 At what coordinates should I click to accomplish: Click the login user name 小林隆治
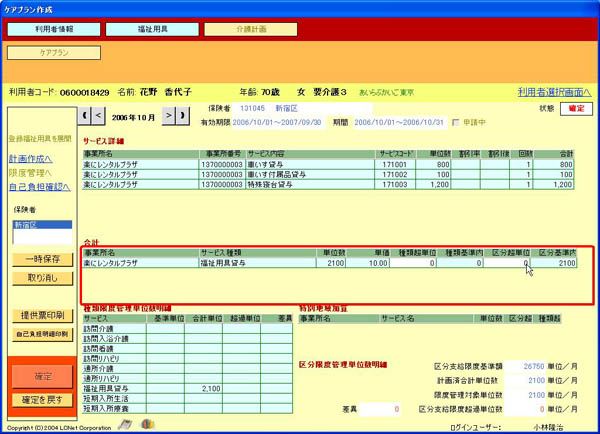point(548,427)
